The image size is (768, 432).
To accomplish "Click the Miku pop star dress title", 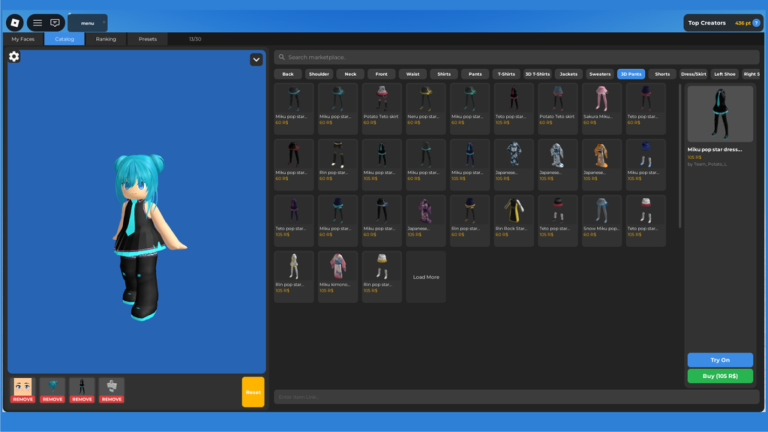I will [715, 149].
